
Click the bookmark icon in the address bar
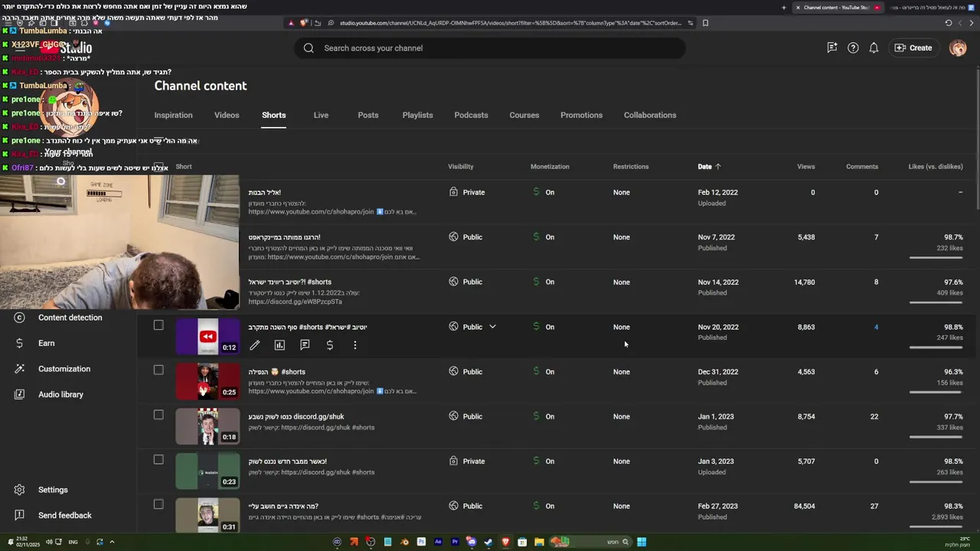tap(705, 23)
